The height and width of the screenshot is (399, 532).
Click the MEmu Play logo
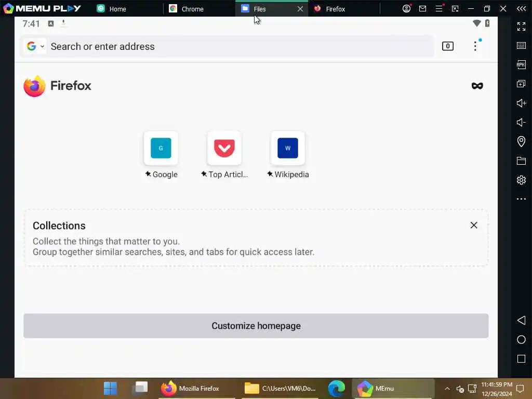(x=42, y=8)
